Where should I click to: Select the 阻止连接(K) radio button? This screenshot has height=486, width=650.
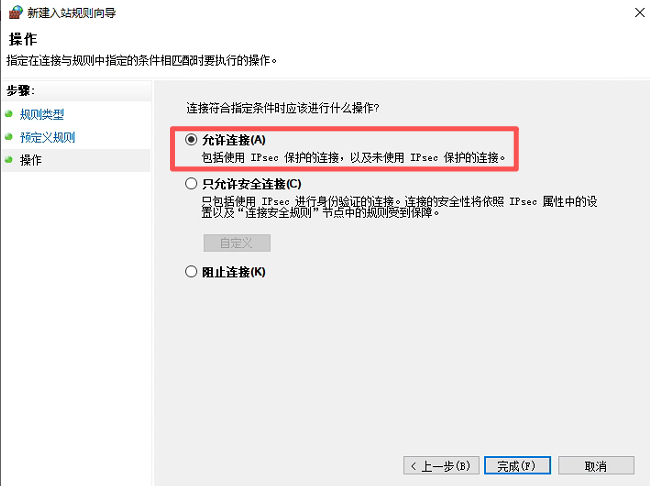[x=191, y=272]
